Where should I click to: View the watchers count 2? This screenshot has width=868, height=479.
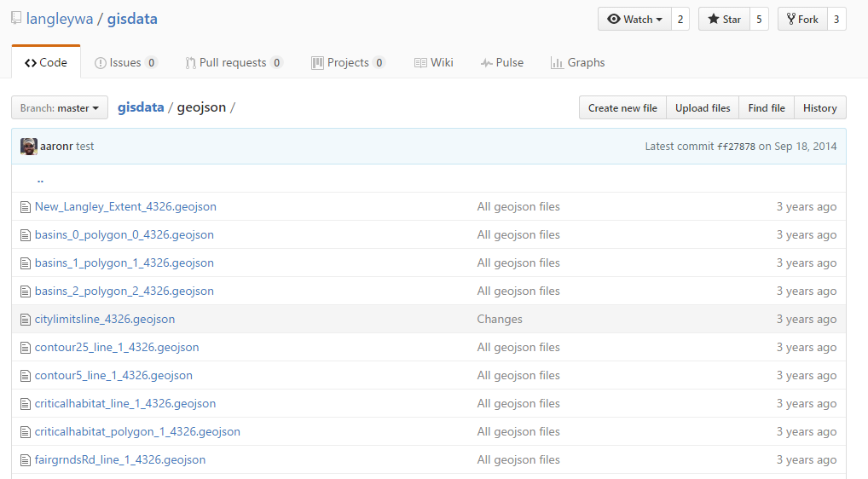tap(680, 20)
